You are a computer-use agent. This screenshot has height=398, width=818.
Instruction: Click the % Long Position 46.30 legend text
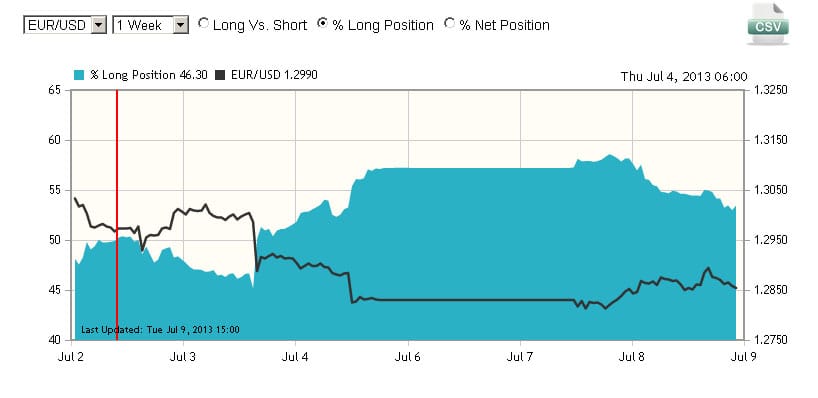point(149,75)
